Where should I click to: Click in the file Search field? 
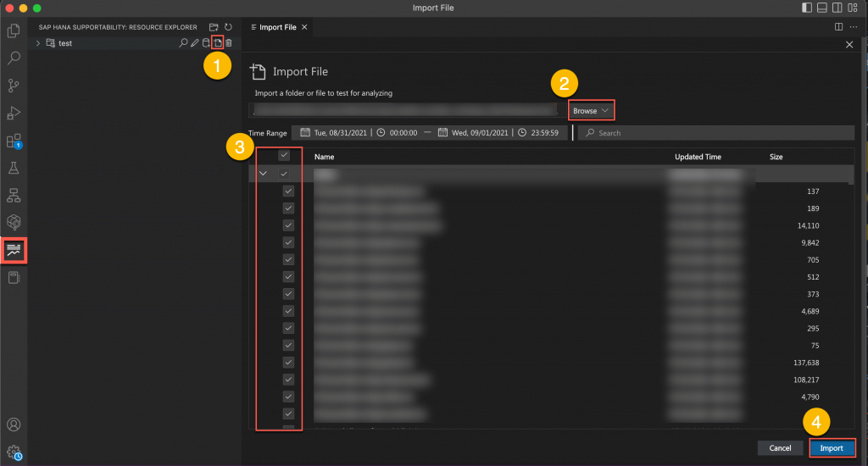[715, 133]
